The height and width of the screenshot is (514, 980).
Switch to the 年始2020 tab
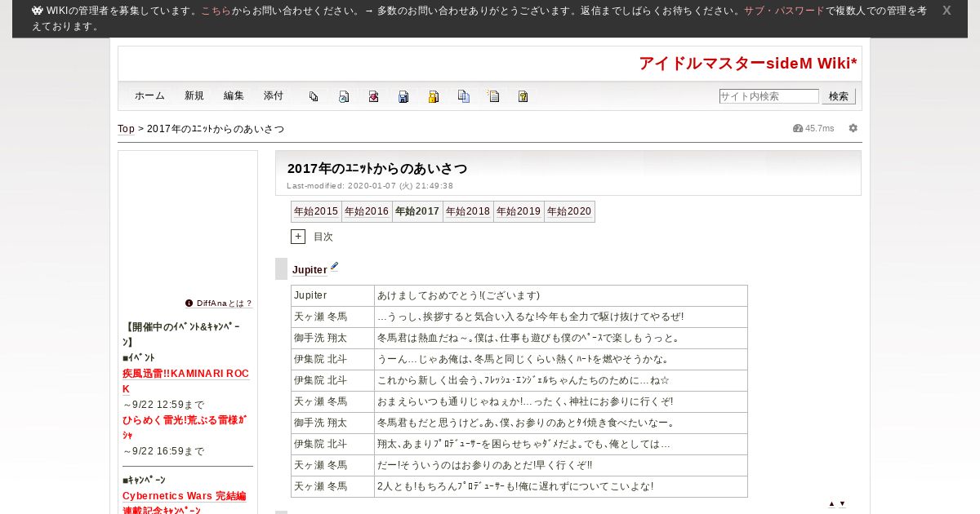click(569, 211)
